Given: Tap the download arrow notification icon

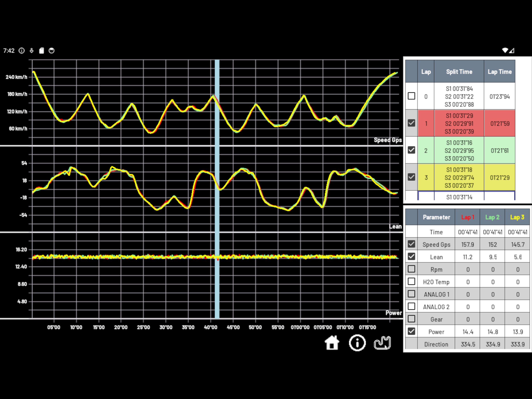Looking at the screenshot, I should [x=32, y=50].
